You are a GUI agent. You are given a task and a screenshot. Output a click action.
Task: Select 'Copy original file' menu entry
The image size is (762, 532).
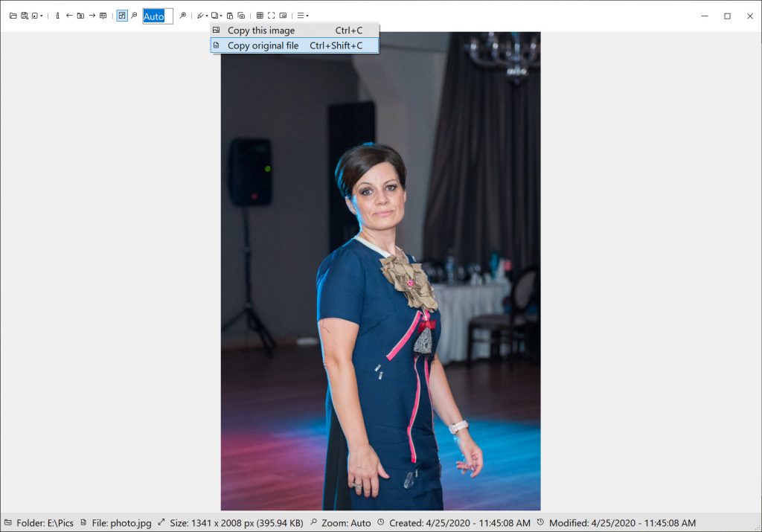(295, 45)
